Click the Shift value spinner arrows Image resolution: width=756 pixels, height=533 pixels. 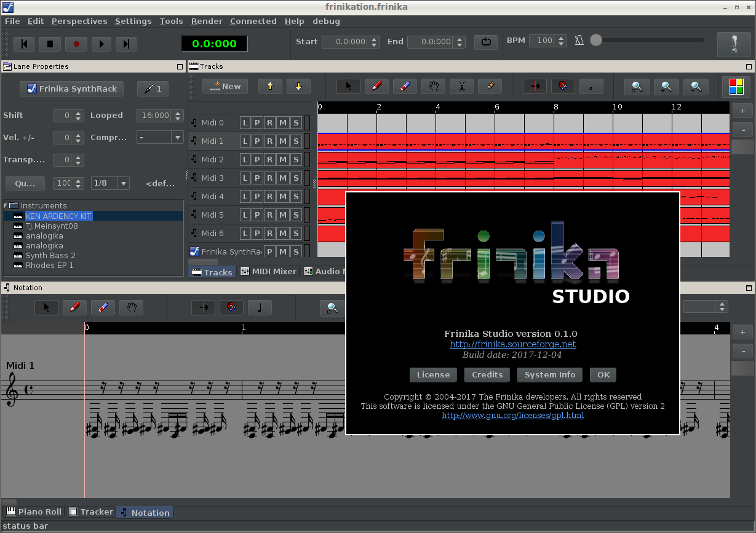(x=78, y=115)
